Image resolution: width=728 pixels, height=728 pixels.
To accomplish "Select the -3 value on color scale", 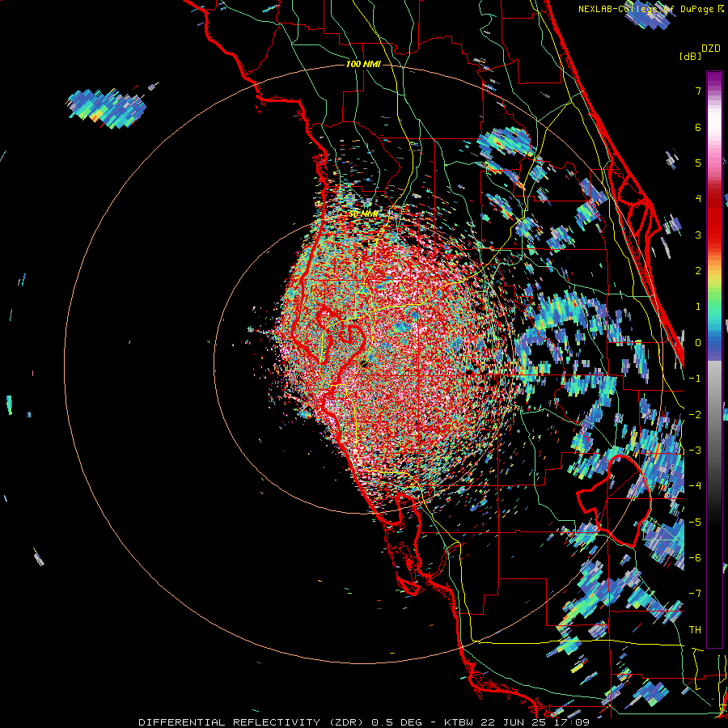I will click(x=695, y=450).
